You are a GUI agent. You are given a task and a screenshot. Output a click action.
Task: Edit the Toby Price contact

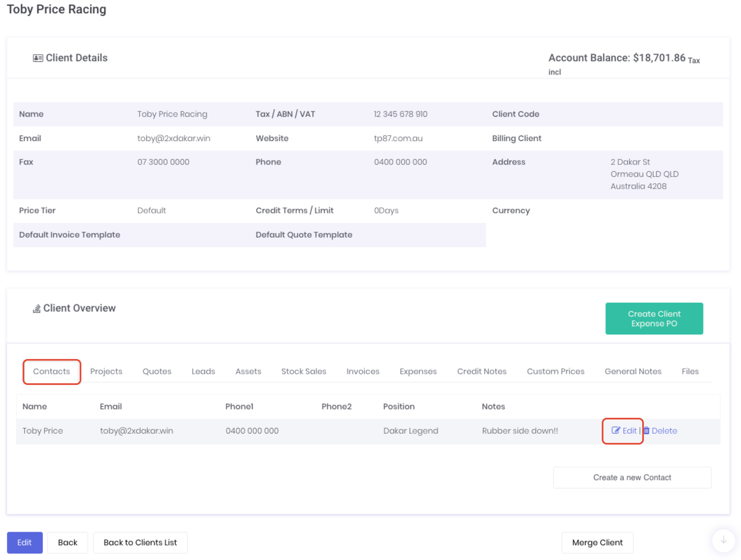click(x=624, y=431)
